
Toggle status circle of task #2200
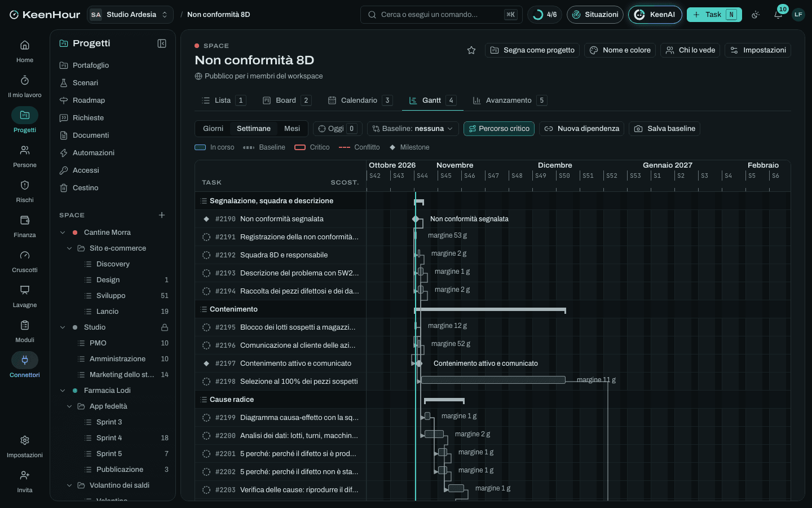coord(206,436)
